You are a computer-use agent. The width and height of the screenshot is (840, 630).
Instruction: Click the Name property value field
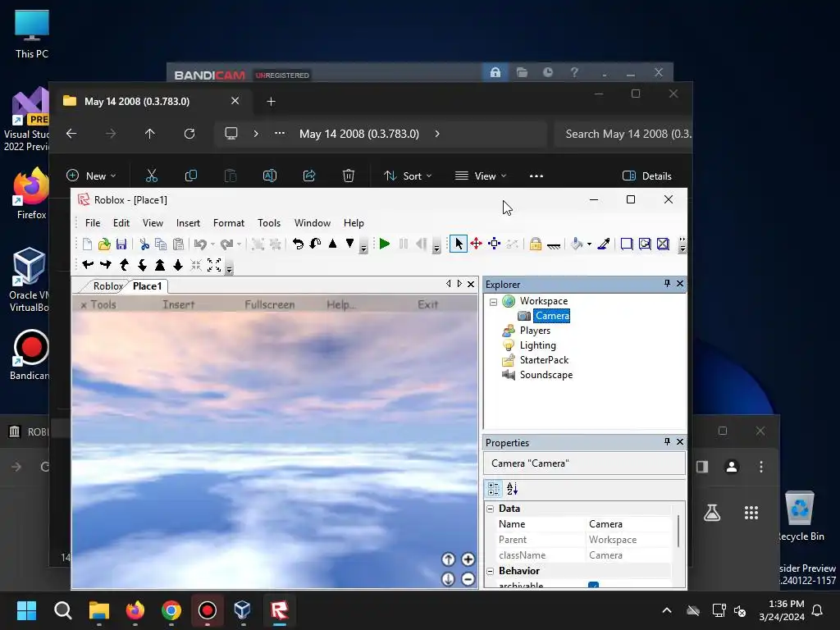click(x=629, y=524)
